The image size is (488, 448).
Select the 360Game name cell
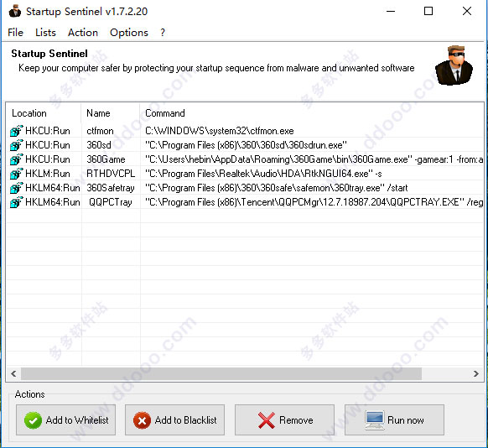[106, 159]
